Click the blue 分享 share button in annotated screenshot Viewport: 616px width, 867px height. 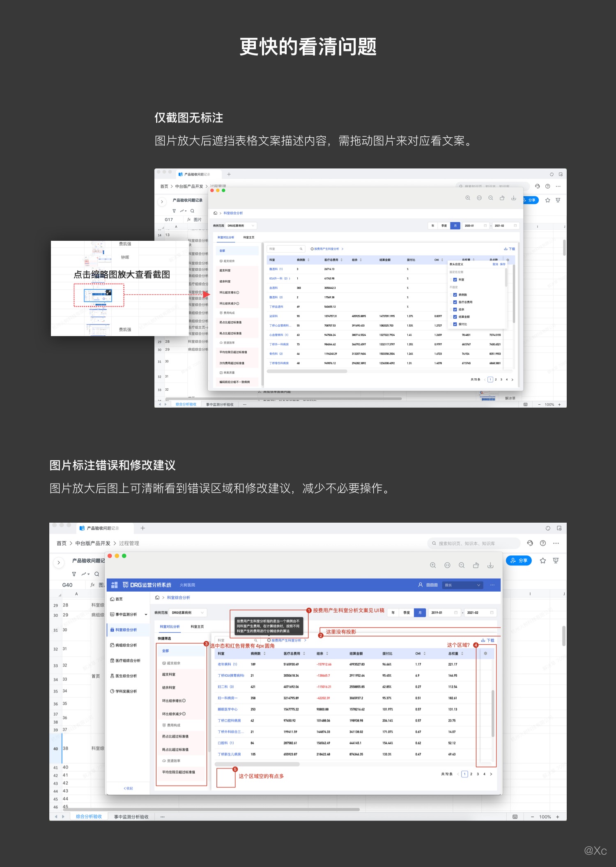pos(519,560)
